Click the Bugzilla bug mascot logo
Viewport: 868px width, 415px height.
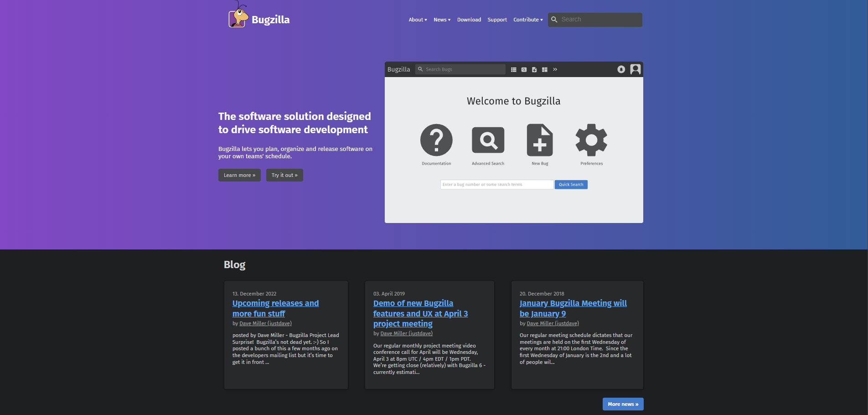(x=238, y=15)
